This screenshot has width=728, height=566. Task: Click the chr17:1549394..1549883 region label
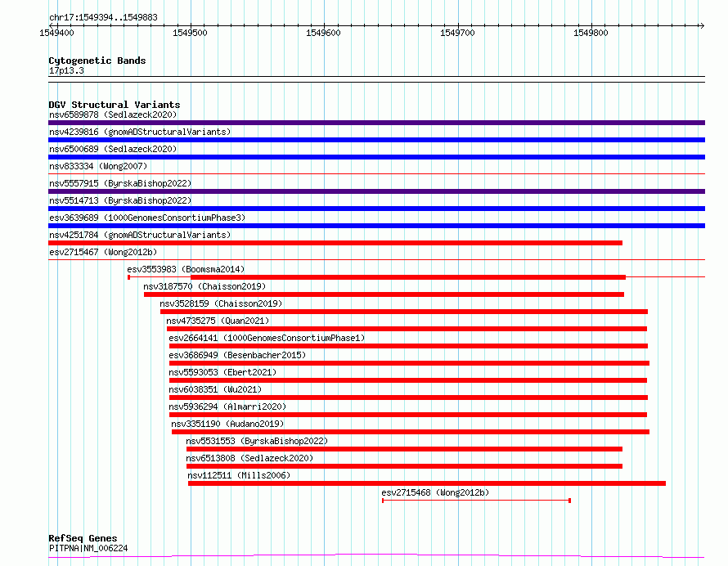point(103,18)
